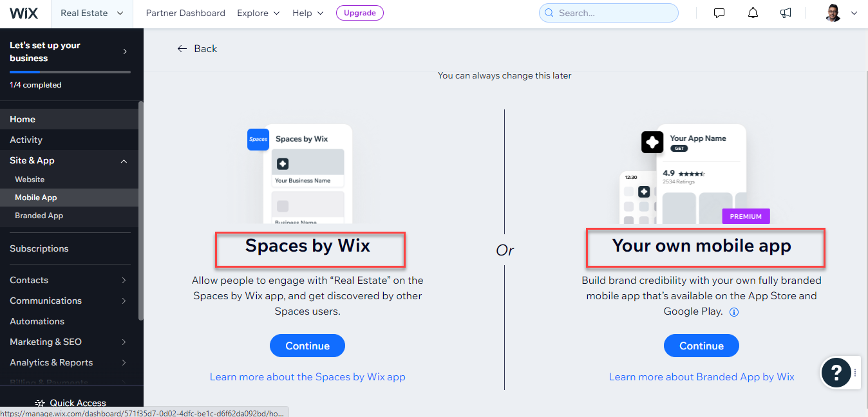Open the notifications bell
The width and height of the screenshot is (868, 417).
click(752, 13)
